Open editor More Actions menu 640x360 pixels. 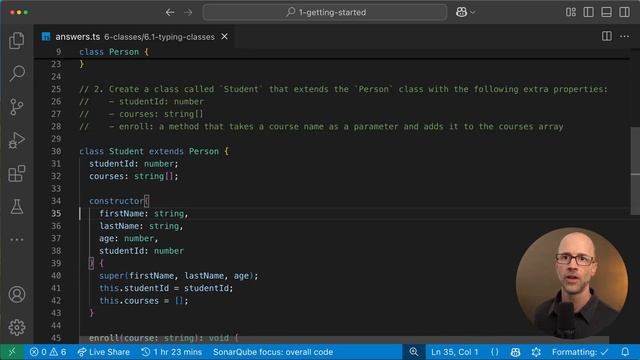tap(624, 36)
